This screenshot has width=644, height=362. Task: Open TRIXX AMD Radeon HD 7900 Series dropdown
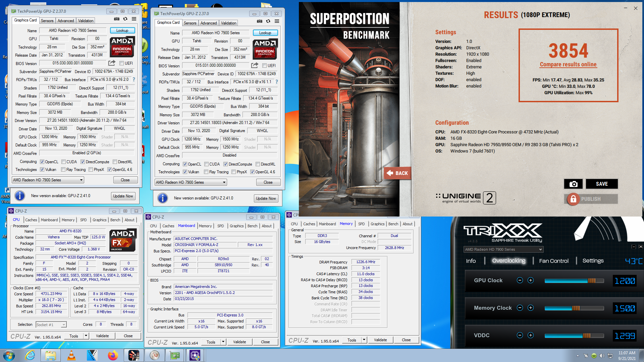pyautogui.click(x=503, y=249)
